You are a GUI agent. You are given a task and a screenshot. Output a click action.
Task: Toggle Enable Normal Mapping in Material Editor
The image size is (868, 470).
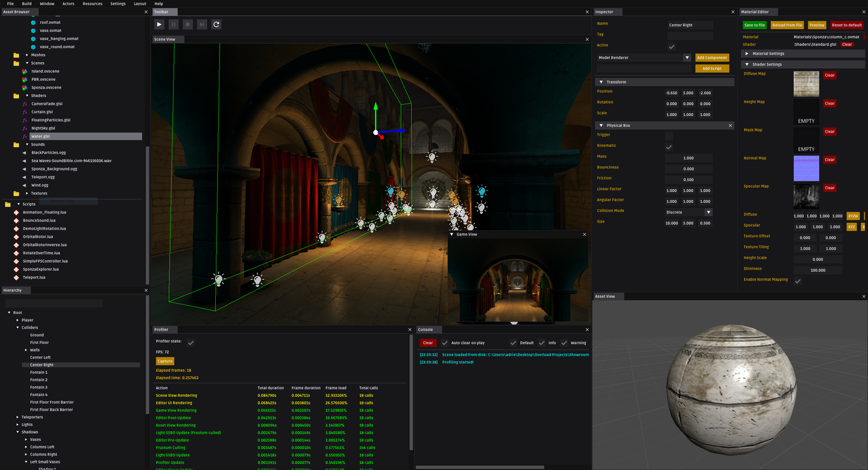[797, 280]
